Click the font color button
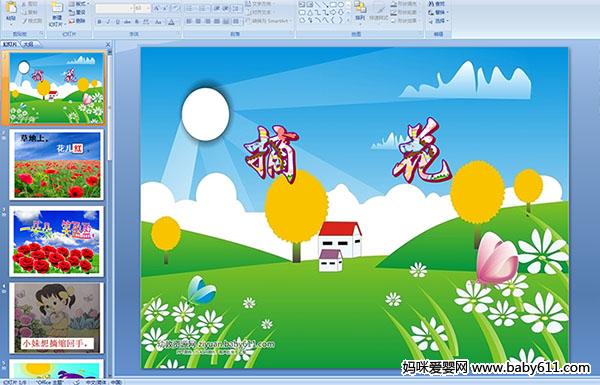The height and width of the screenshot is (385, 600). pyautogui.click(x=171, y=22)
